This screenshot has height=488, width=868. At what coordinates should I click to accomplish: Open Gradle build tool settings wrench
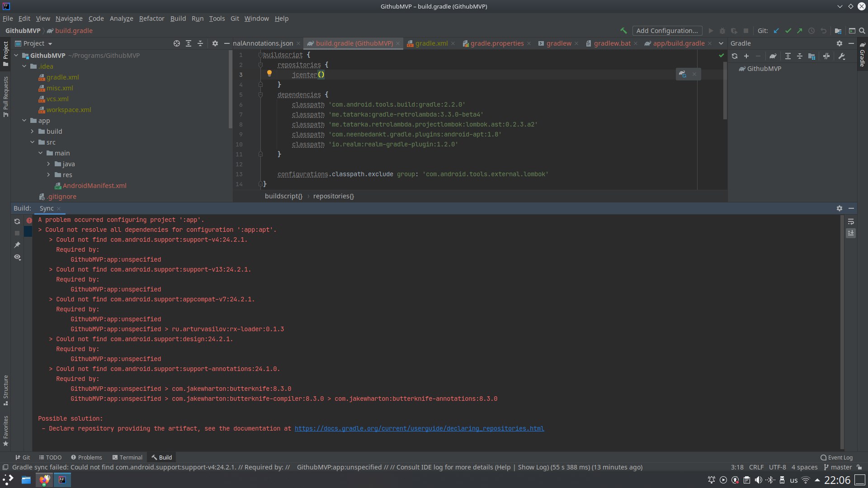841,56
